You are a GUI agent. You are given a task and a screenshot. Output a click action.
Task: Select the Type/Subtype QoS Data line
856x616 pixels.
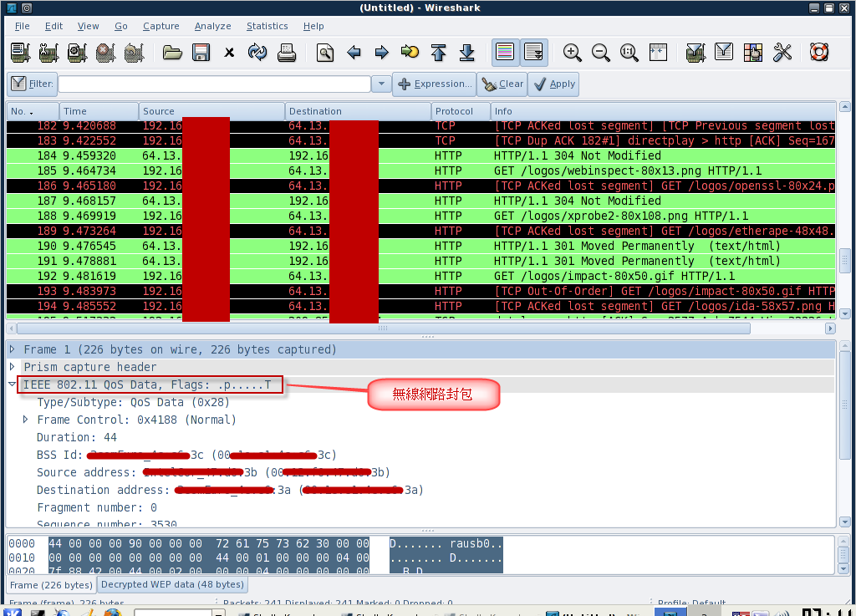coord(133,403)
